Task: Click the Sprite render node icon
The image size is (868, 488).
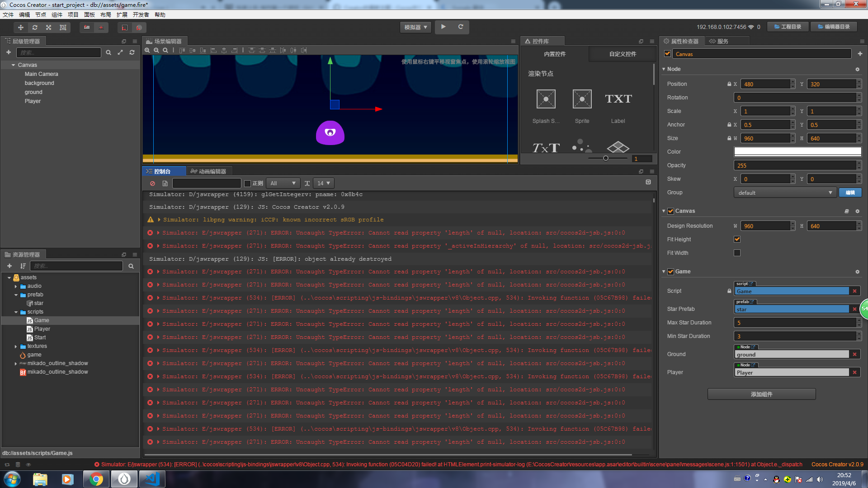Action: point(582,99)
